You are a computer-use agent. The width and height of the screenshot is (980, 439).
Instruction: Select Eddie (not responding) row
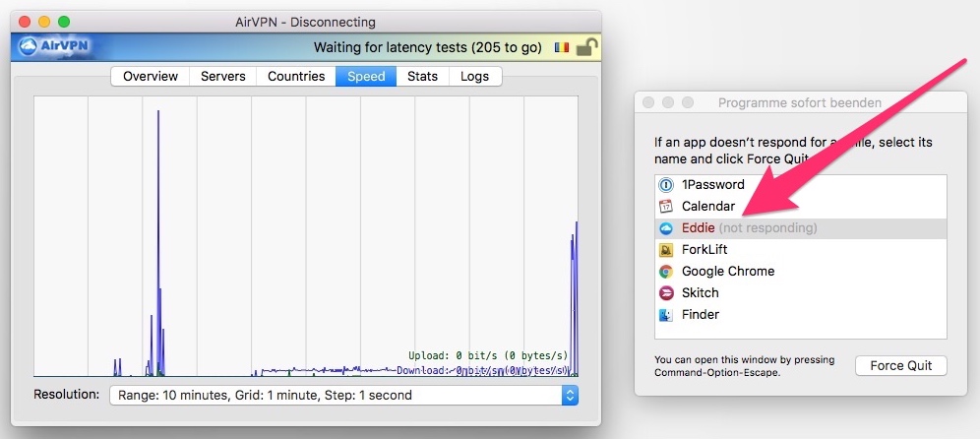(x=801, y=228)
